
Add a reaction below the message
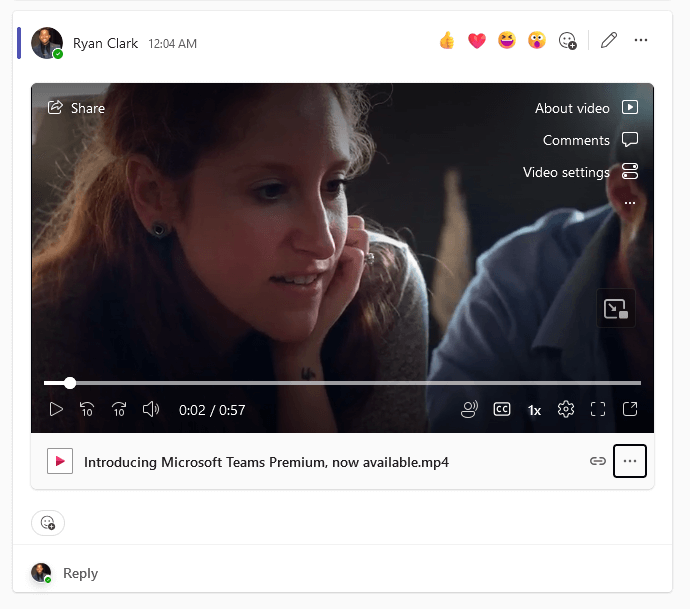[x=48, y=523]
